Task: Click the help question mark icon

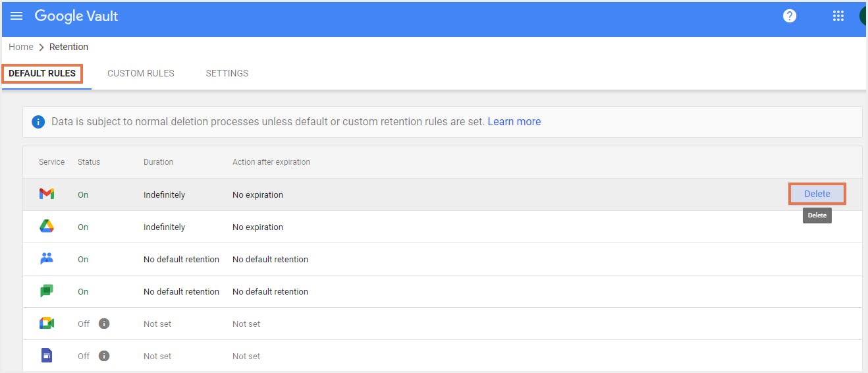Action: (790, 16)
